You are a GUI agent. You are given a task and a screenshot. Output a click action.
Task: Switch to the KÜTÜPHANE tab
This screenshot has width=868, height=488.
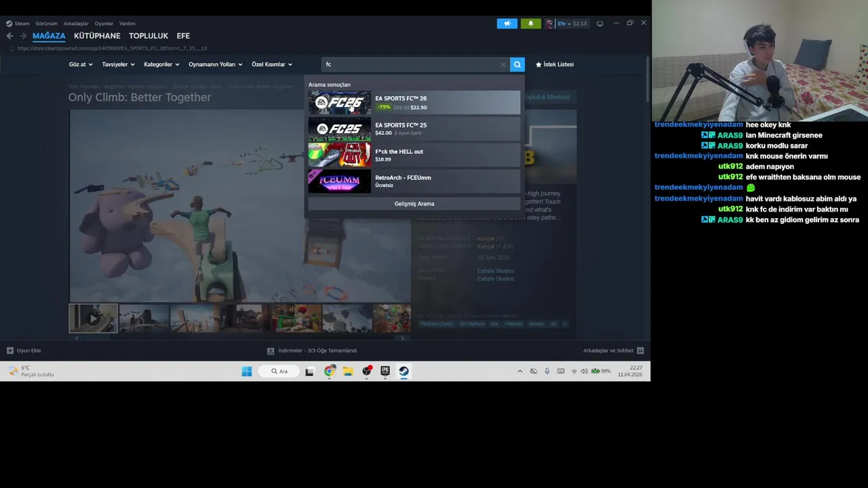click(x=97, y=36)
